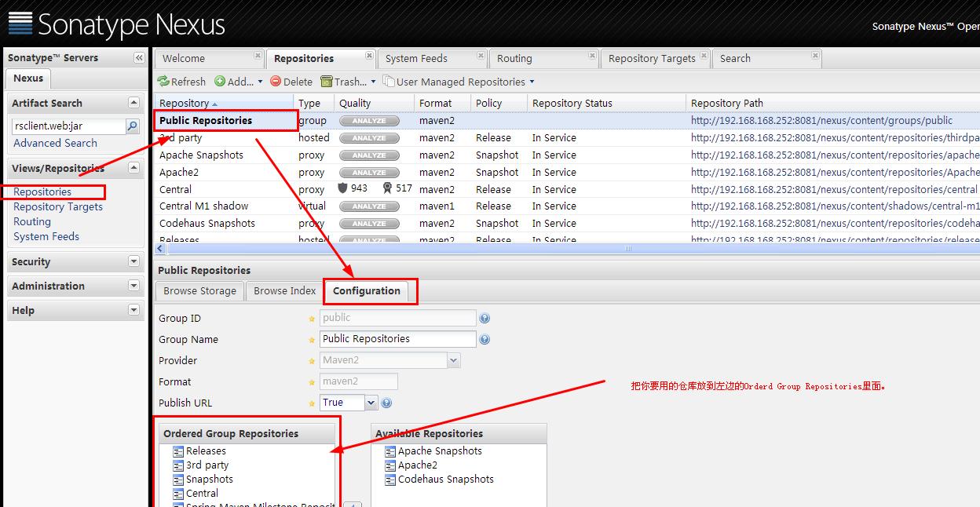Viewport: 980px width, 507px height.
Task: Open the Advanced Search link
Action: click(x=55, y=143)
